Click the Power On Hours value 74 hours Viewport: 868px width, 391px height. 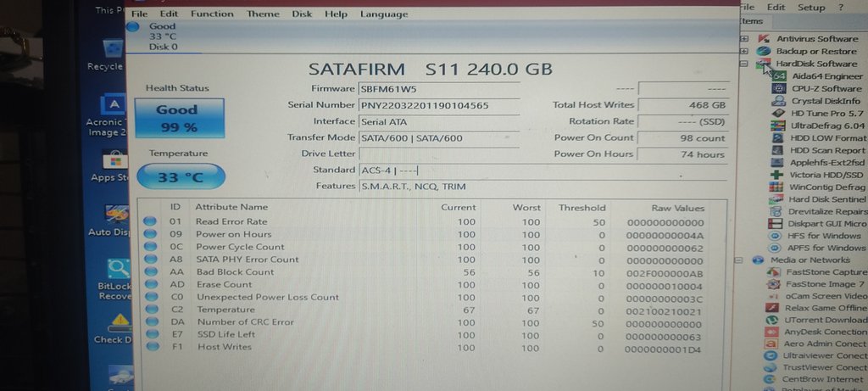(684, 155)
